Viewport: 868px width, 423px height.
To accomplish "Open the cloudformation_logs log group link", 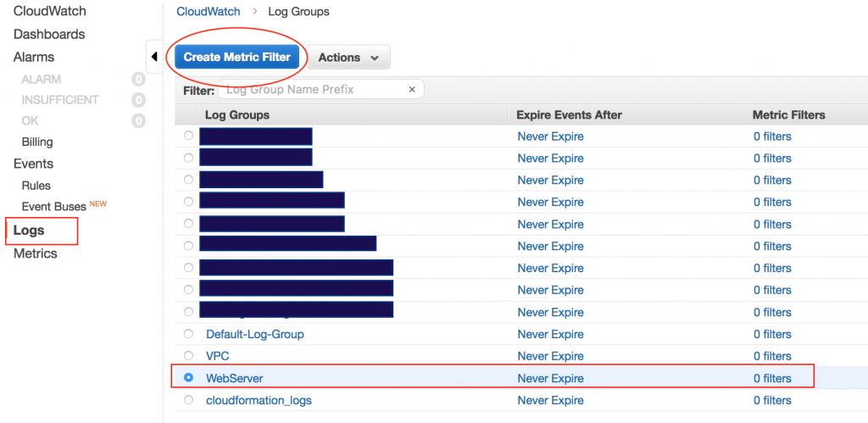I will pyautogui.click(x=259, y=400).
